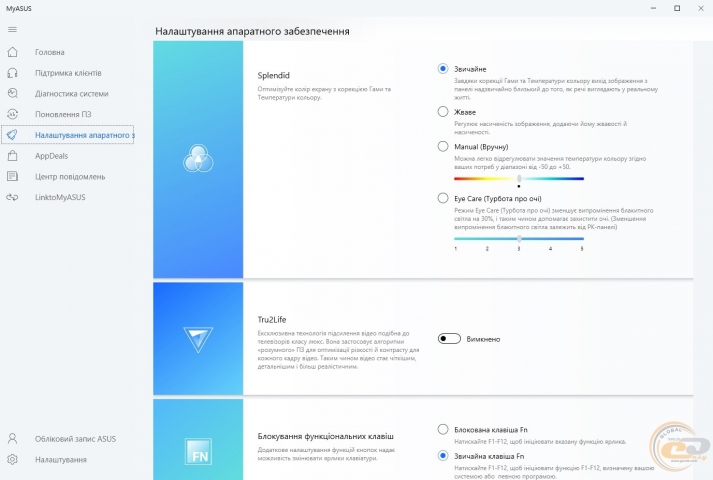
Task: Open Поновлення ПЗ section
Action: click(x=63, y=115)
